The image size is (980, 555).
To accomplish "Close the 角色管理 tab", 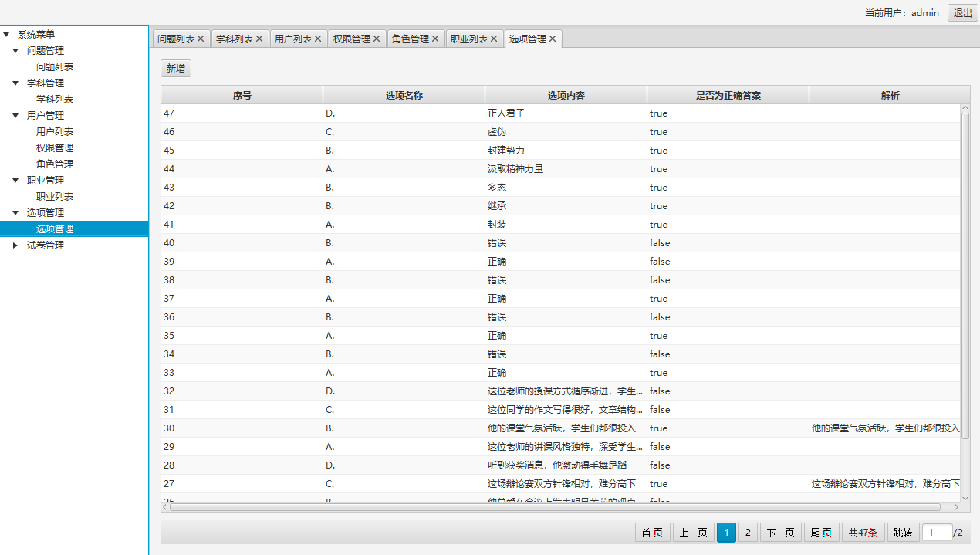I will coord(435,39).
